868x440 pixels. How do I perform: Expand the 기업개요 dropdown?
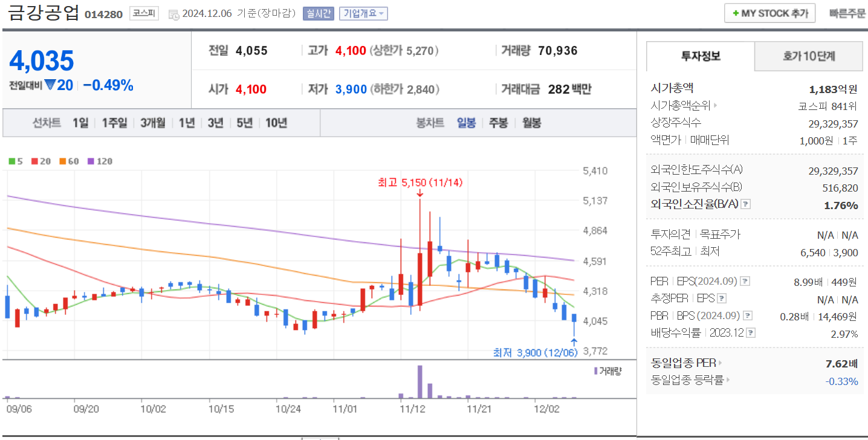point(363,13)
